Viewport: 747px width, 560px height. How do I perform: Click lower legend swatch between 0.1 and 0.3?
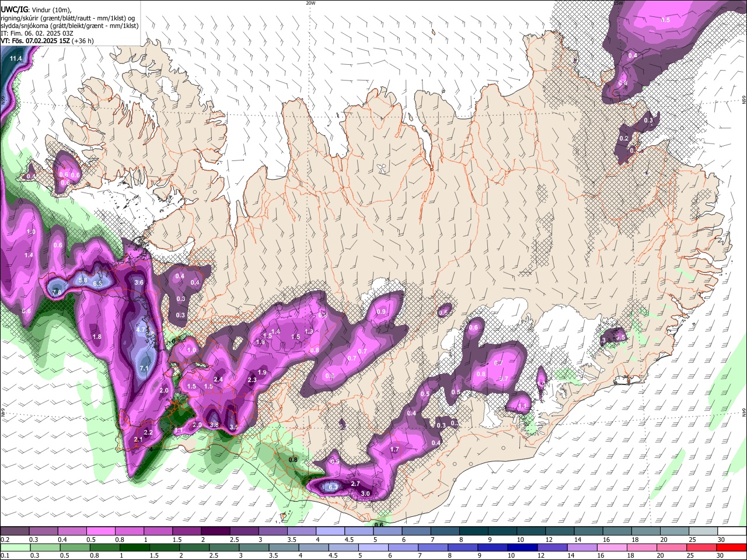click(x=15, y=547)
